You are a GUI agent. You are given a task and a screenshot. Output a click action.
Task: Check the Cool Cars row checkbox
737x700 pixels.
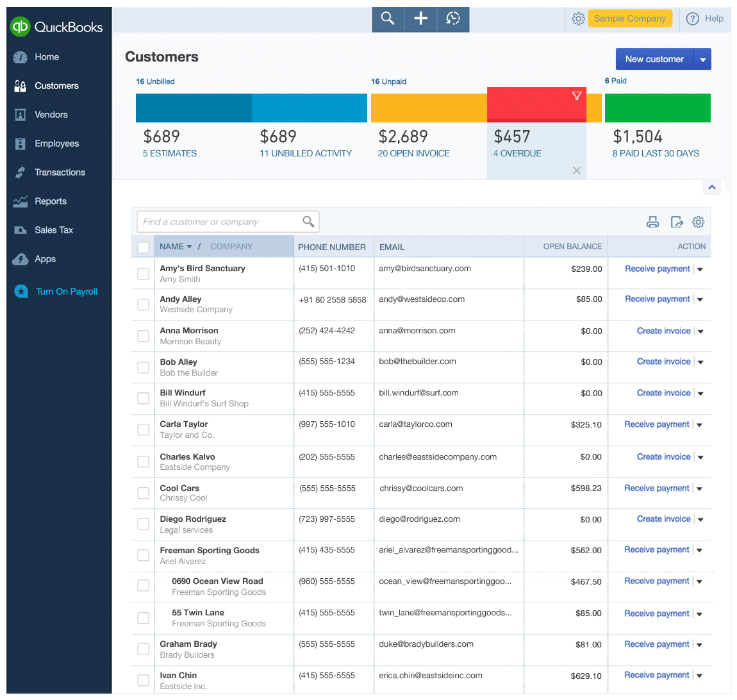[x=144, y=493]
